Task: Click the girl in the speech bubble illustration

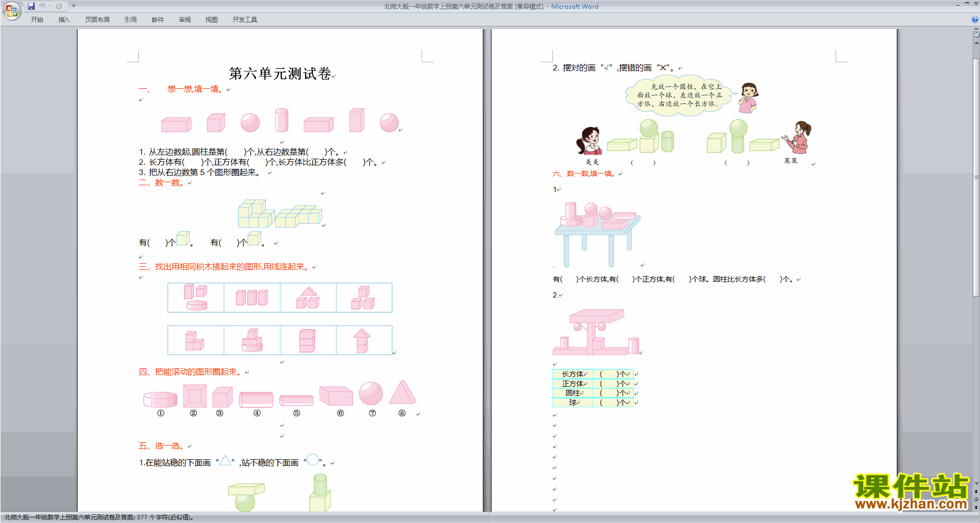Action: [748, 97]
